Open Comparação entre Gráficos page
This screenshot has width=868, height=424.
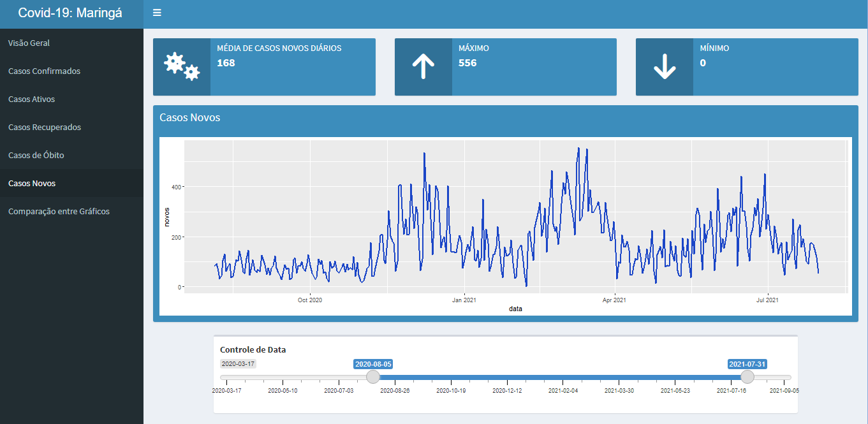59,211
